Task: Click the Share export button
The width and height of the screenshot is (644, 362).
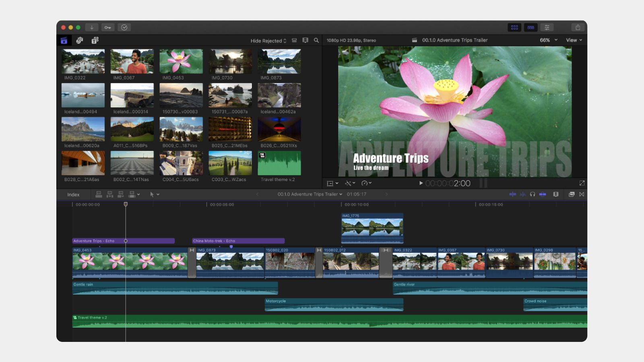Action: point(578,27)
